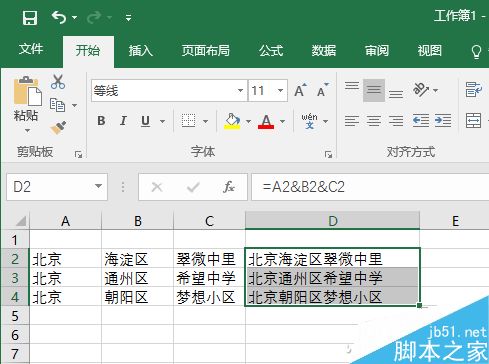Open the Fill Color dropdown arrow
489x364 pixels.
click(248, 121)
